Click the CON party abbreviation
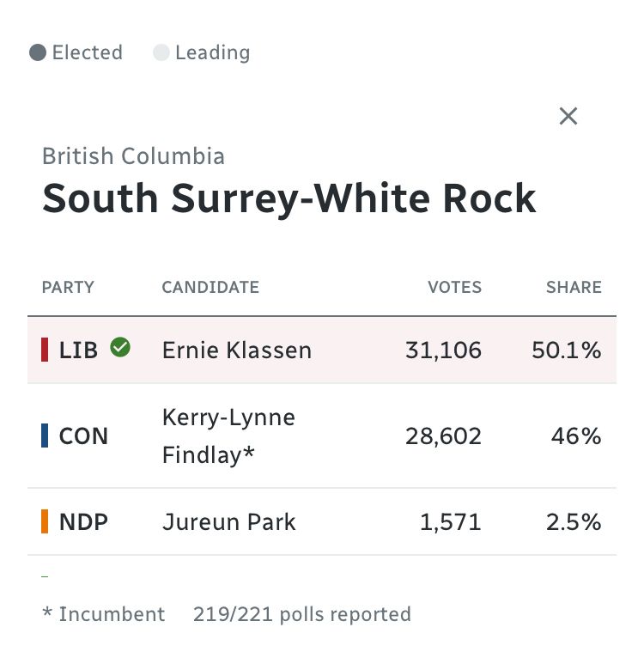This screenshot has height=670, width=644. coord(83,435)
